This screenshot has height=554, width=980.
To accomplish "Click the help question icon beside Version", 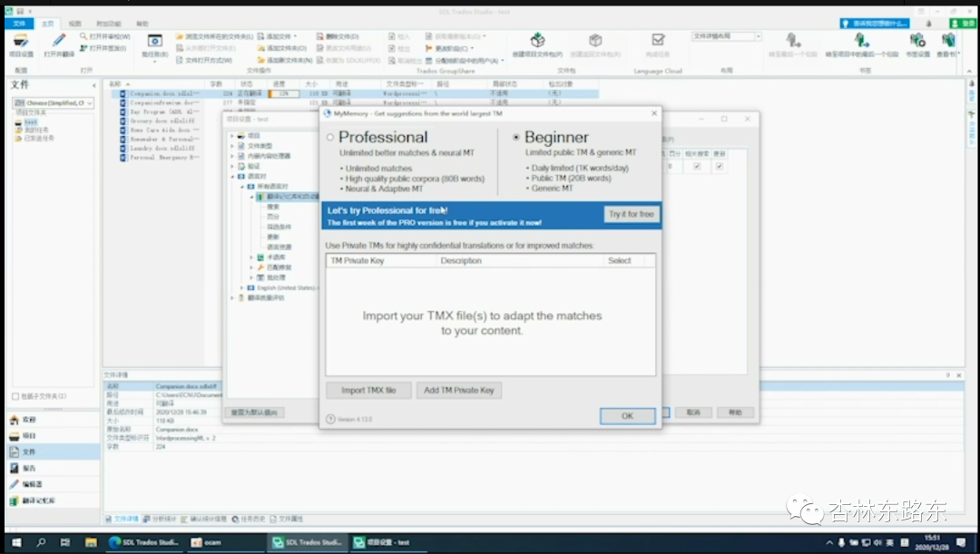I will click(x=330, y=419).
